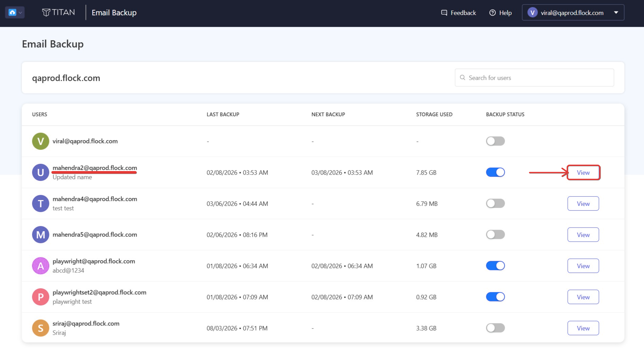The width and height of the screenshot is (644, 350).
Task: Select the playwrightset2@qaprod.flock.com email text
Action: tap(99, 293)
